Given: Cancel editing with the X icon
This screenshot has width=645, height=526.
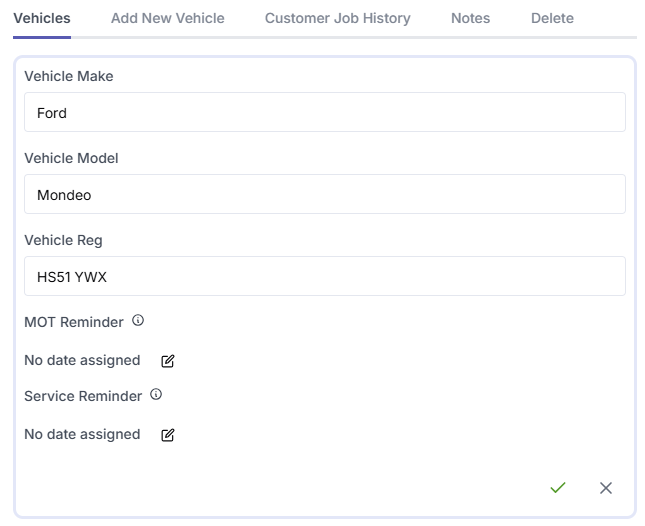Looking at the screenshot, I should point(606,488).
